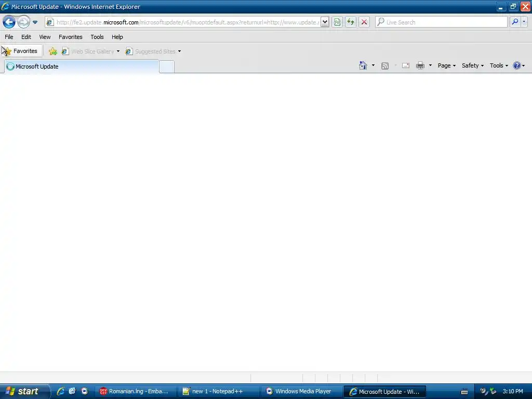Open the Web Slice Gallery link

click(87, 51)
